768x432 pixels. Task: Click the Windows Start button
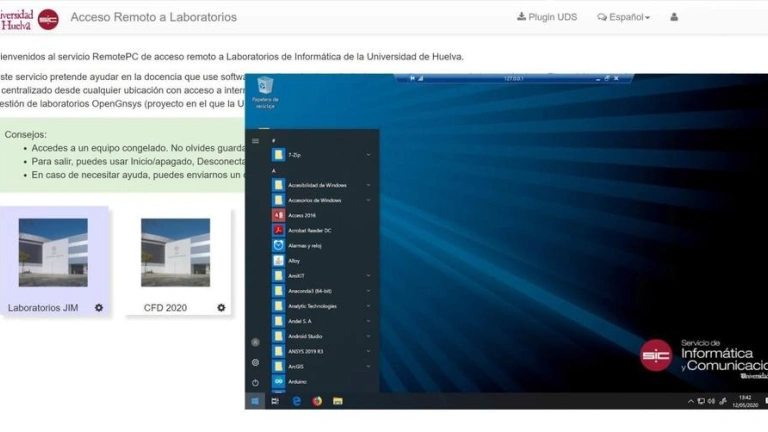[x=255, y=401]
